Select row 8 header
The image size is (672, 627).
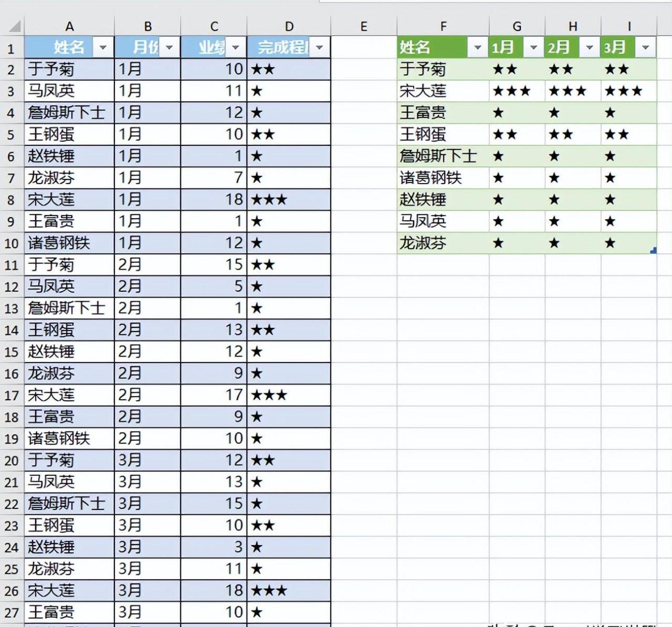[x=12, y=200]
